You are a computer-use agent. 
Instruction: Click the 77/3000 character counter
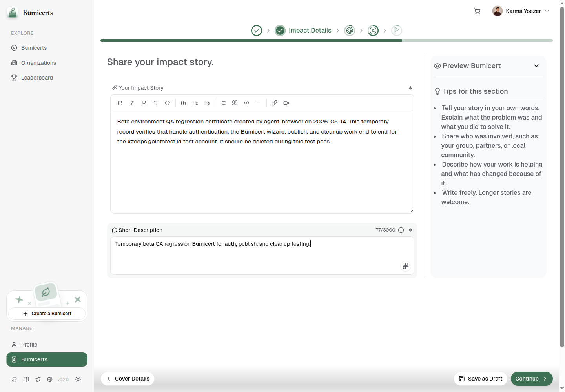[x=385, y=230]
